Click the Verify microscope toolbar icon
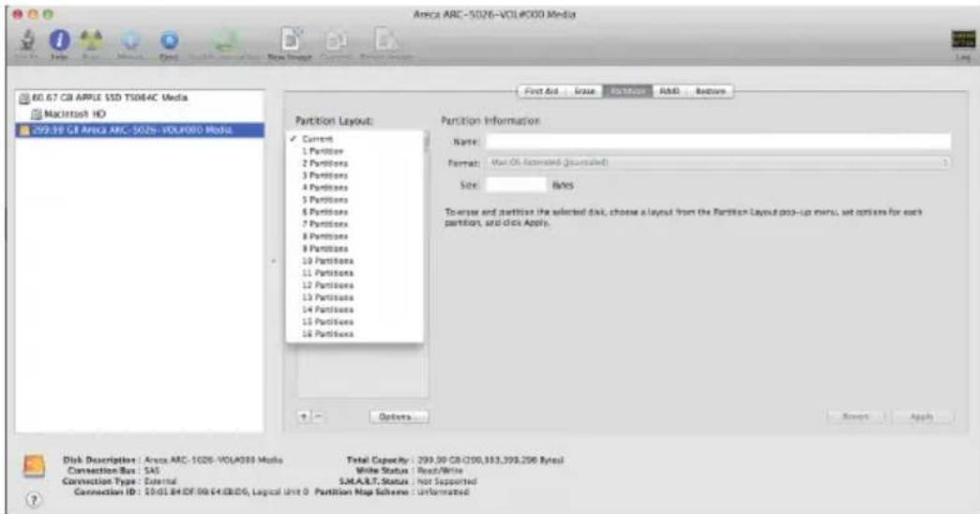This screenshot has height=514, width=980. 27,41
